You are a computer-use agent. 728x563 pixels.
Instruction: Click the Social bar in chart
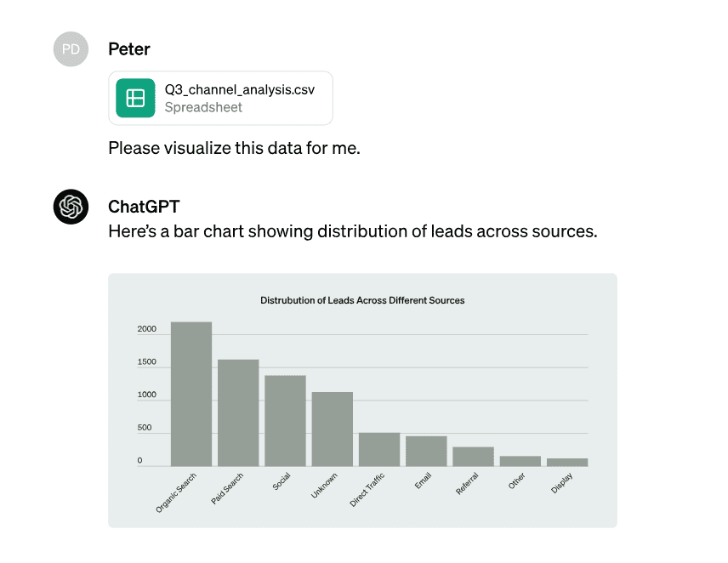click(285, 420)
